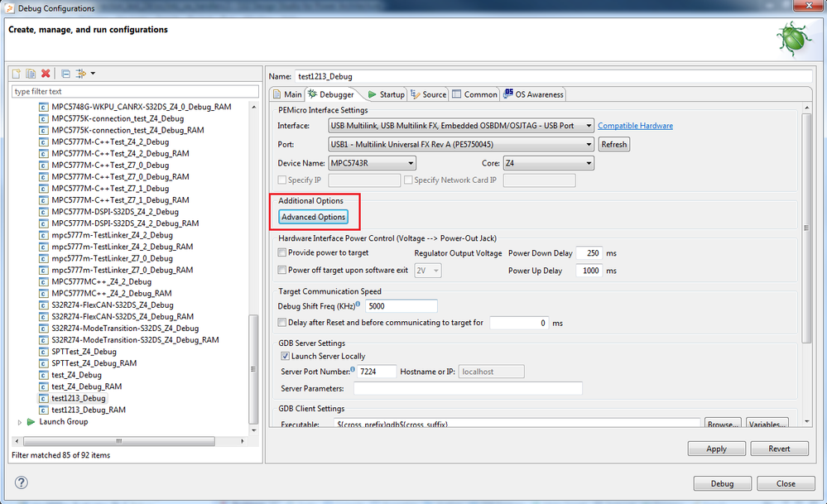Screen dimensions: 827x504
Task: Enable Provide power to target
Action: [x=282, y=252]
